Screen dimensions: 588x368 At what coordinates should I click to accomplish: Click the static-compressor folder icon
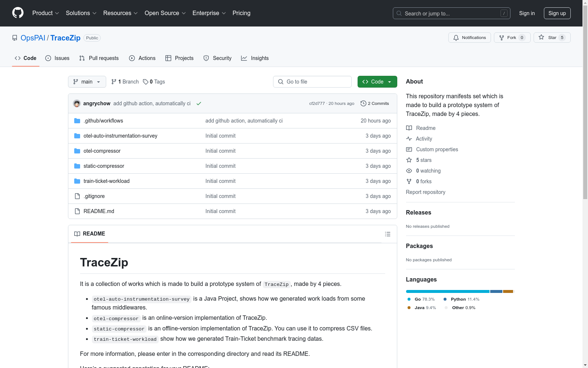click(x=77, y=166)
